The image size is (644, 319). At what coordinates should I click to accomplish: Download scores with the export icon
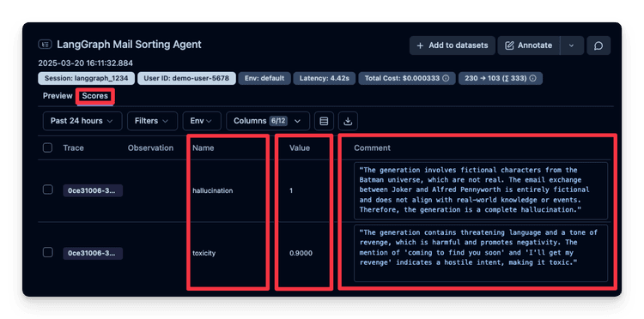[x=348, y=121]
